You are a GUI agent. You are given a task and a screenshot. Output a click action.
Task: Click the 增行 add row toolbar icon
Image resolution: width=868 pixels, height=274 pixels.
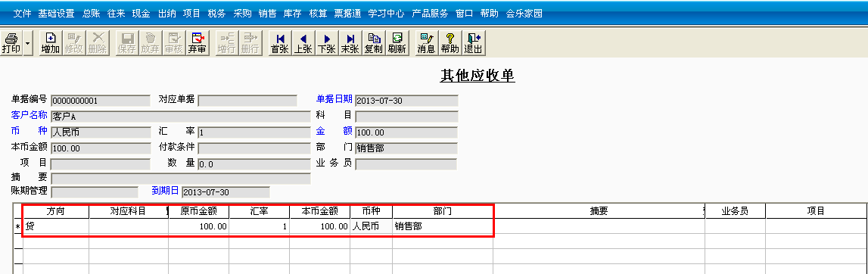(226, 42)
